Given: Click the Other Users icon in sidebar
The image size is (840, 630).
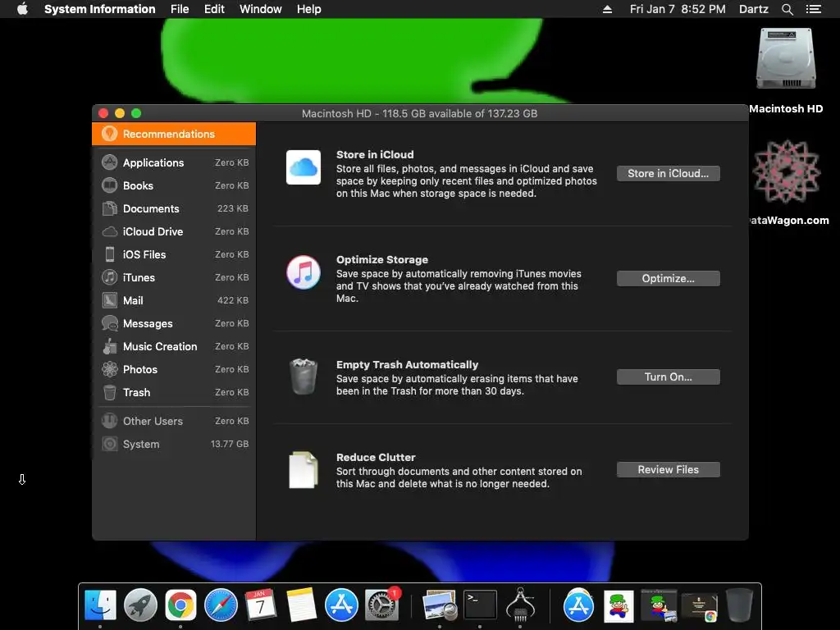Looking at the screenshot, I should tap(110, 421).
